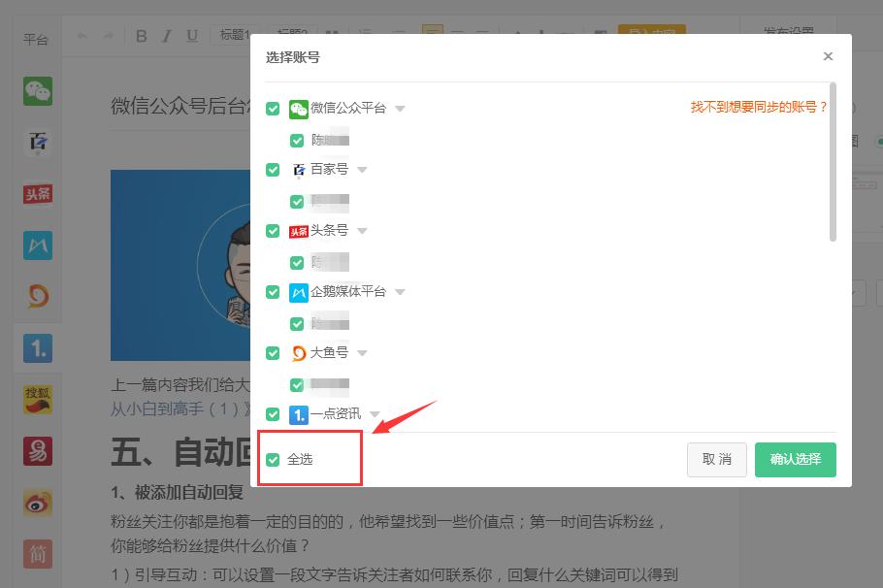Uncheck the 微信公众平台 checkbox
The width and height of the screenshot is (883, 588).
tap(273, 108)
